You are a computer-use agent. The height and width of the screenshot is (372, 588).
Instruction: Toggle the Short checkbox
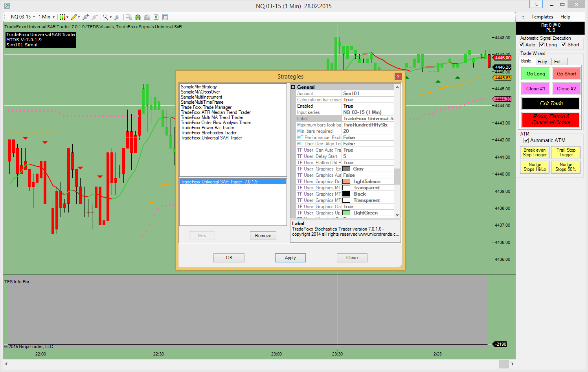click(563, 45)
